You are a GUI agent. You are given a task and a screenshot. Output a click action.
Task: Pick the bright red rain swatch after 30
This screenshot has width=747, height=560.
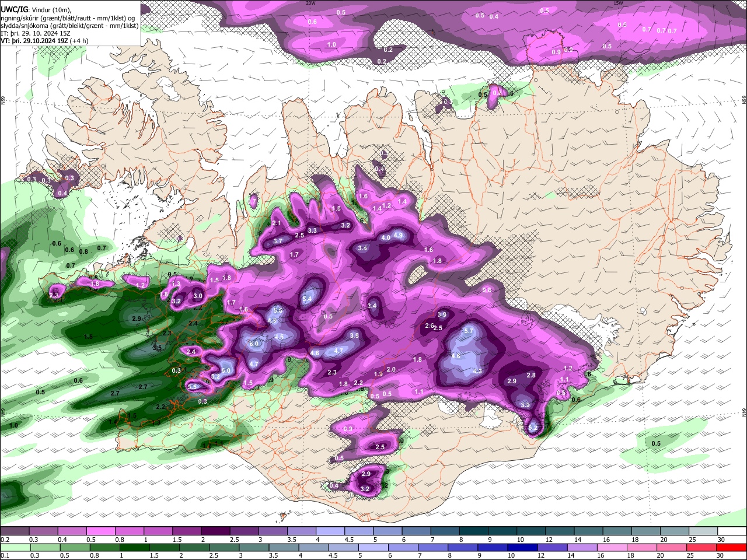click(x=732, y=547)
